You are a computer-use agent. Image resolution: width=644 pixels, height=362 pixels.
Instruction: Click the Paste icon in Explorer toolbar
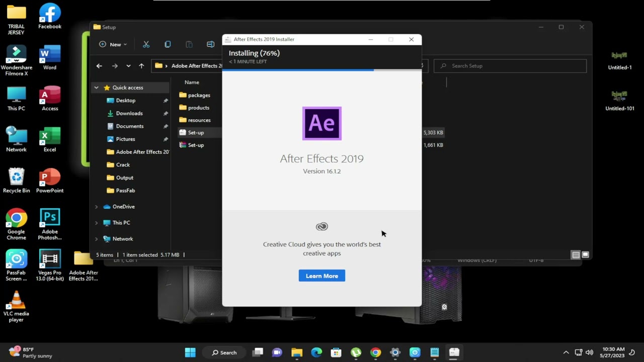pyautogui.click(x=189, y=44)
